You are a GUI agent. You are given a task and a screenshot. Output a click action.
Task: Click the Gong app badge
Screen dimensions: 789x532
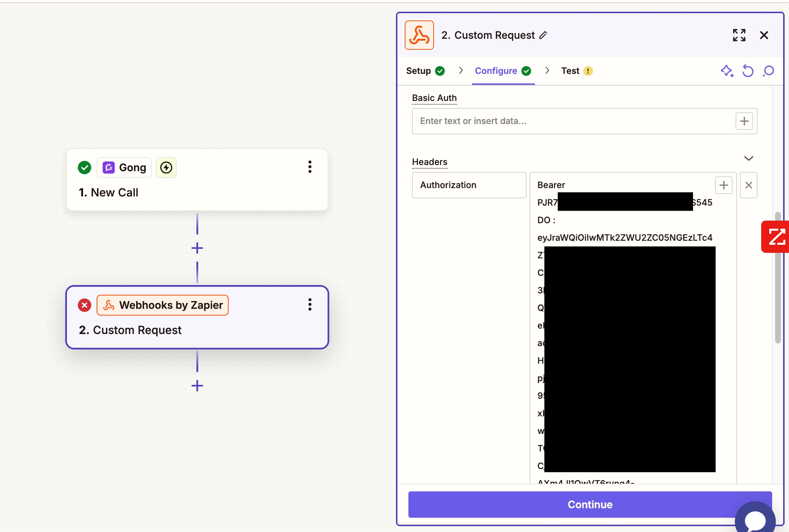(124, 168)
